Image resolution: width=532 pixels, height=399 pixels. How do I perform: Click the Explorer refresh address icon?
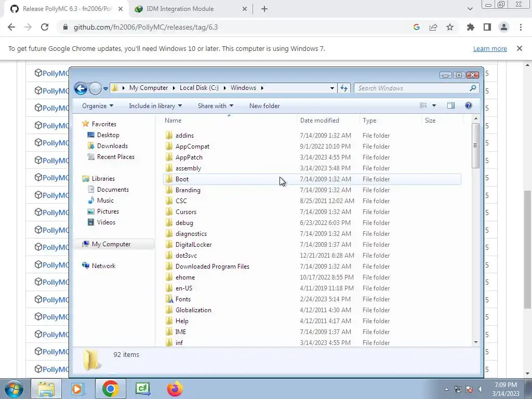click(344, 88)
